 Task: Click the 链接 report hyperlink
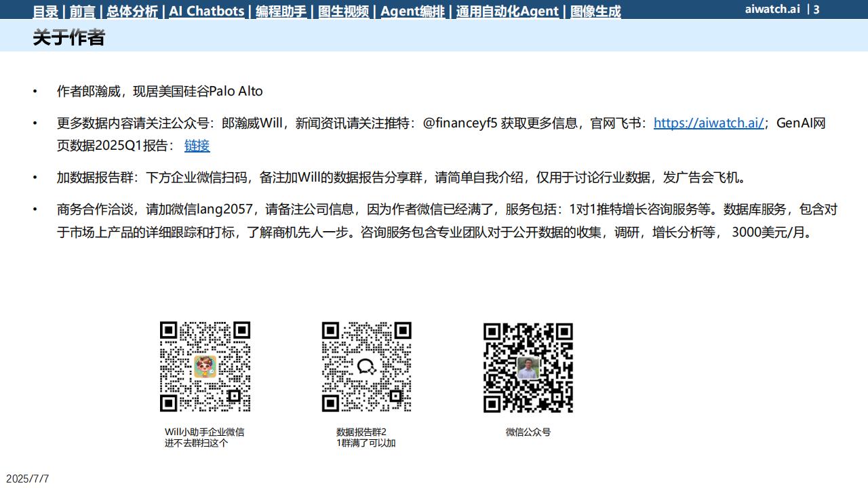(x=197, y=145)
